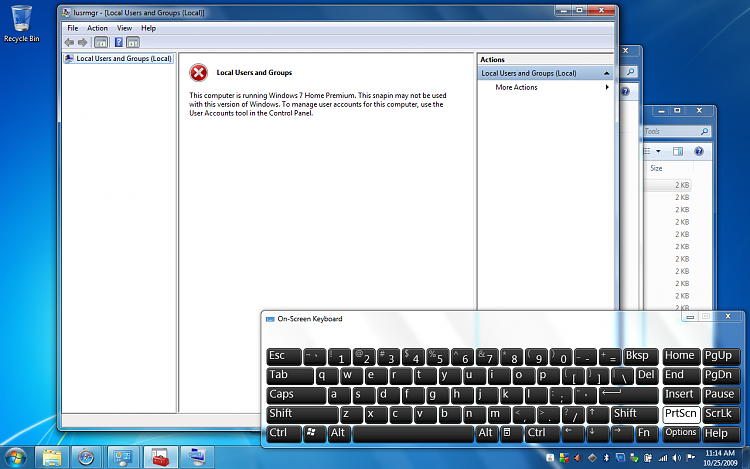Click Windows logo key on On-Screen Keyboard
Image resolution: width=750 pixels, height=469 pixels.
314,433
